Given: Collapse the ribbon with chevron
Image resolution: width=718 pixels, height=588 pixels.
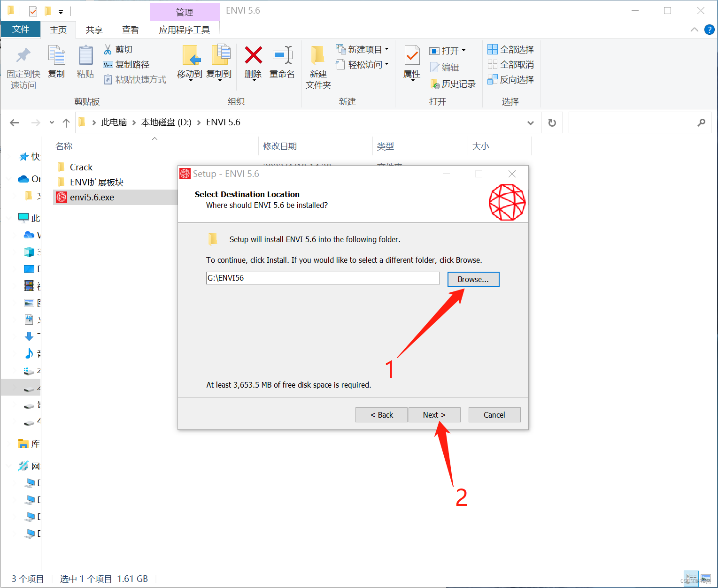Looking at the screenshot, I should tap(695, 30).
